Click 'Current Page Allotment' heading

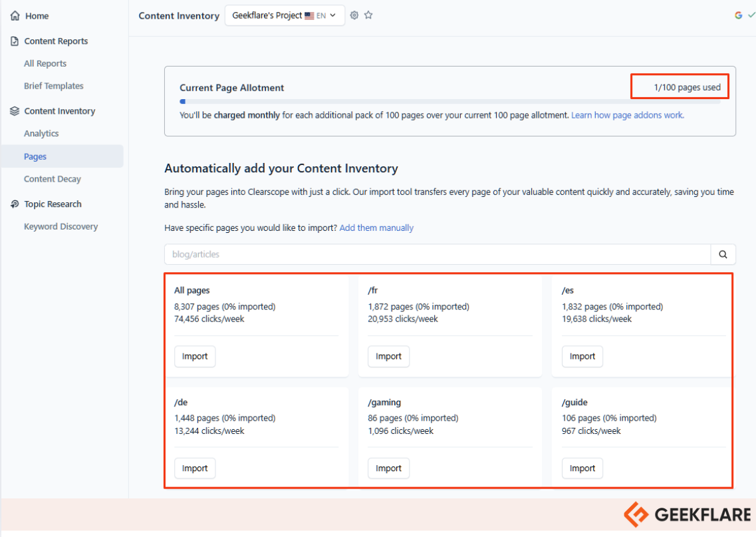[x=232, y=88]
